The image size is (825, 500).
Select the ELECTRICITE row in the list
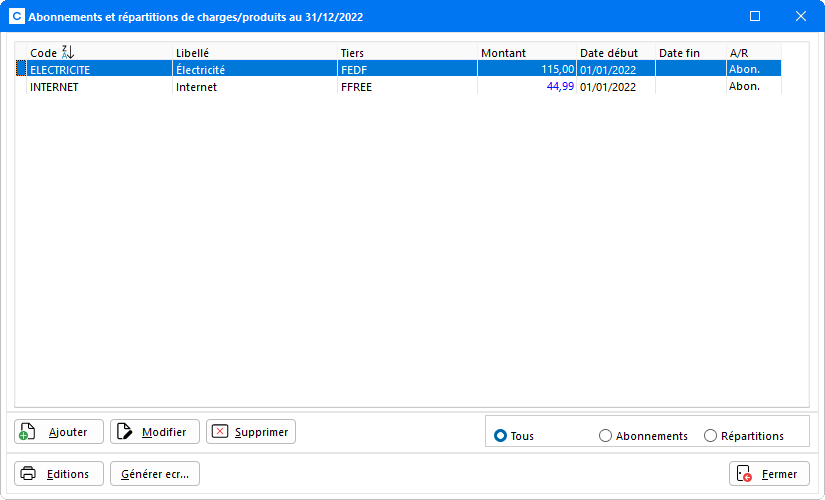[x=60, y=70]
